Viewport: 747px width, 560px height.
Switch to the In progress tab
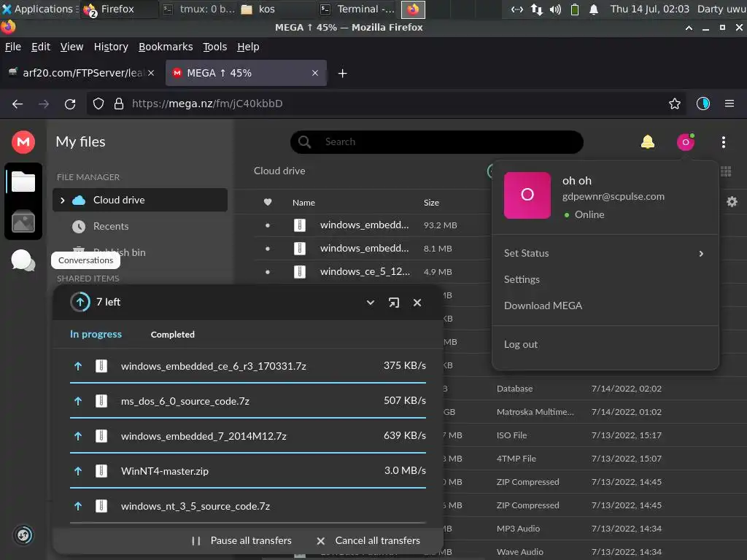pos(96,334)
